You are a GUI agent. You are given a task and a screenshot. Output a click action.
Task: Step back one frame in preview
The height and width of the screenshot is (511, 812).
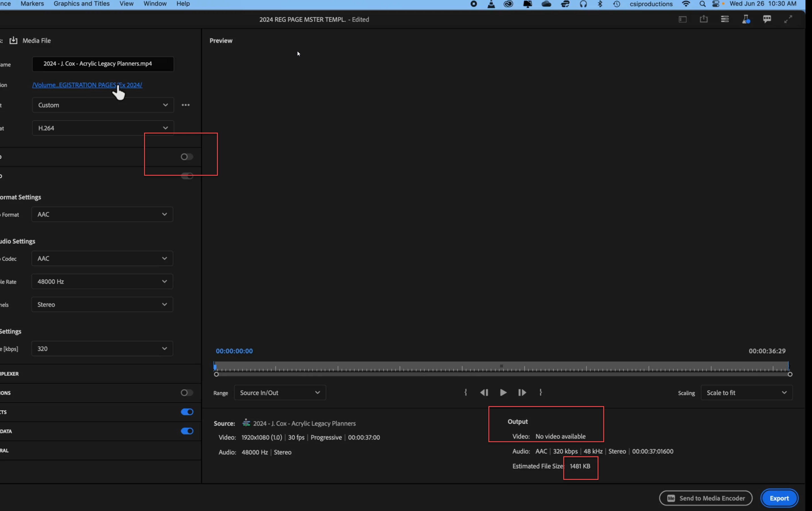pos(484,392)
